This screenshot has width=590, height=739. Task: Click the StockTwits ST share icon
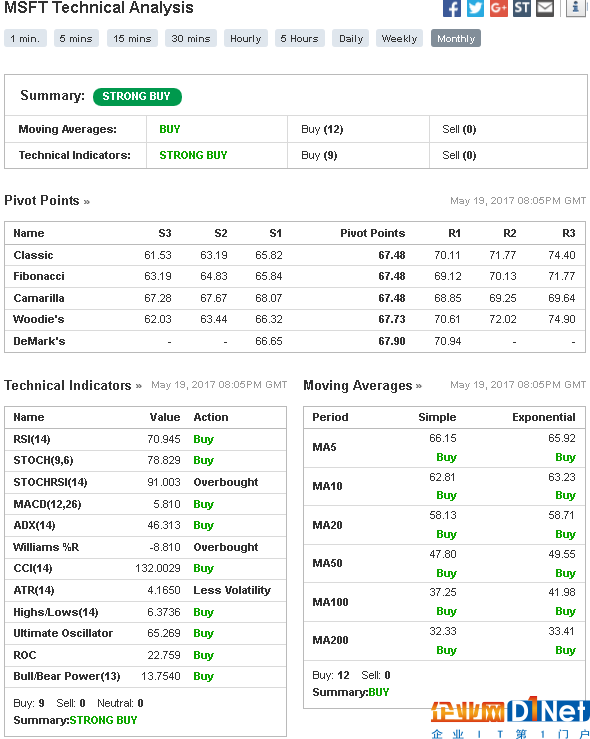[x=522, y=8]
